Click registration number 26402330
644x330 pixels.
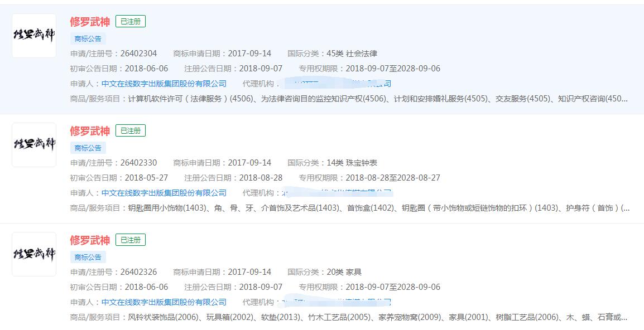pos(138,163)
